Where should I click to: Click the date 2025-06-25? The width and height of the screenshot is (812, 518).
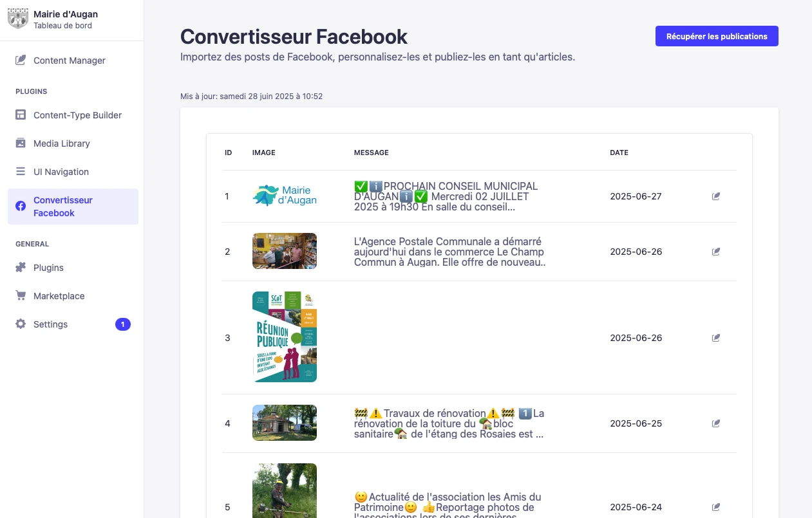pos(636,423)
